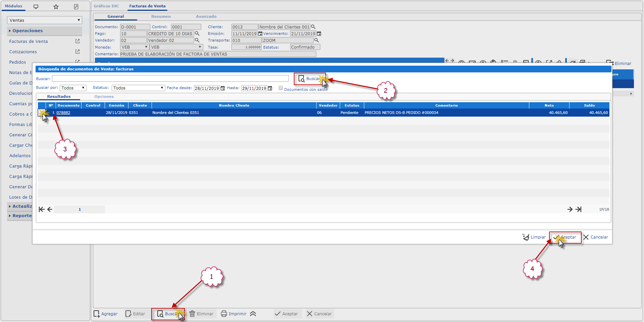Click the monitor icon beside Módulos
Screen dimensions: 644x322
point(36,7)
